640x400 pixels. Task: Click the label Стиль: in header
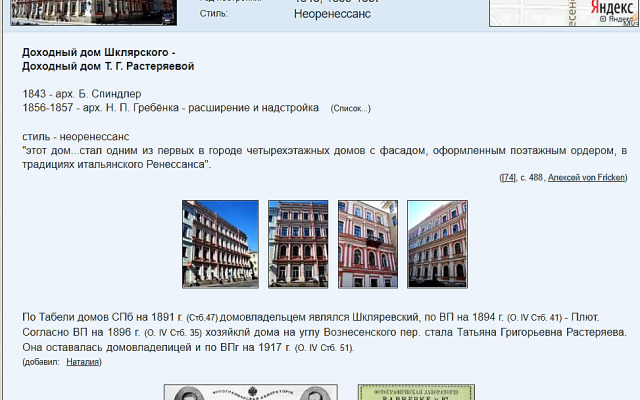point(213,13)
